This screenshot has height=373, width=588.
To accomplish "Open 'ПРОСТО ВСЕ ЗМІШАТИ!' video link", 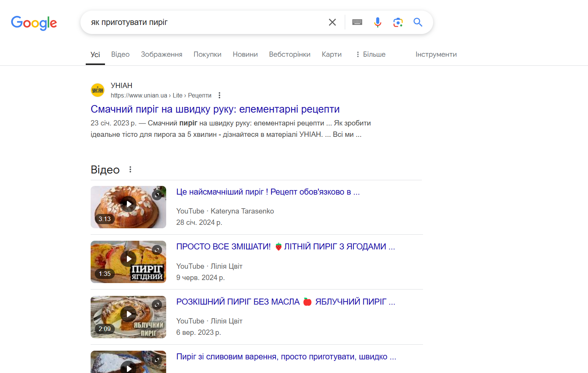I will 286,247.
